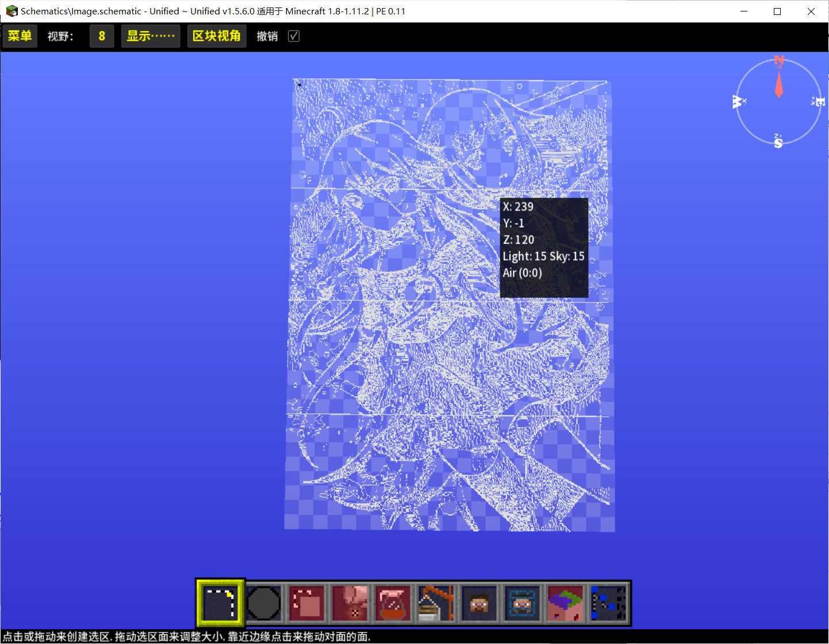The height and width of the screenshot is (644, 829).
Task: Maximize the MCEdit window
Action: pyautogui.click(x=777, y=11)
